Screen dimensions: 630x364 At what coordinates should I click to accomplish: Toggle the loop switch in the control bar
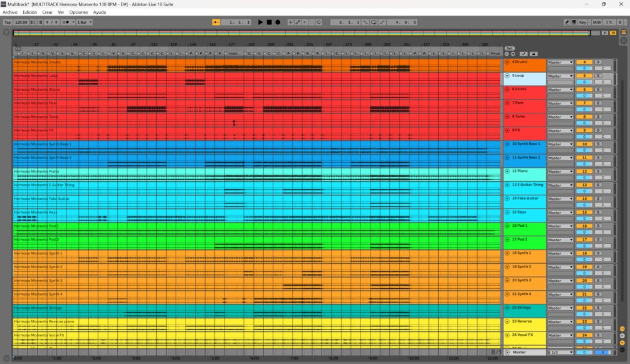click(x=374, y=22)
